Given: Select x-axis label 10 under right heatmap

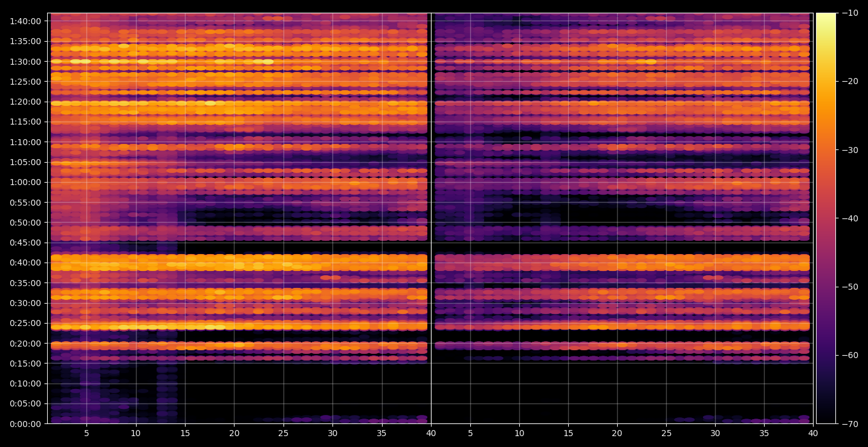Looking at the screenshot, I should 519,434.
